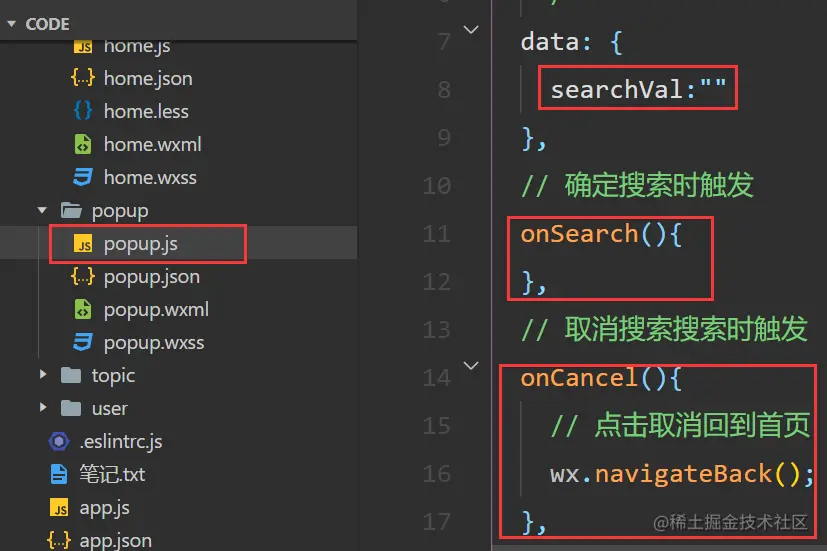Select the home.wxml file name
827x551 pixels.
click(152, 144)
